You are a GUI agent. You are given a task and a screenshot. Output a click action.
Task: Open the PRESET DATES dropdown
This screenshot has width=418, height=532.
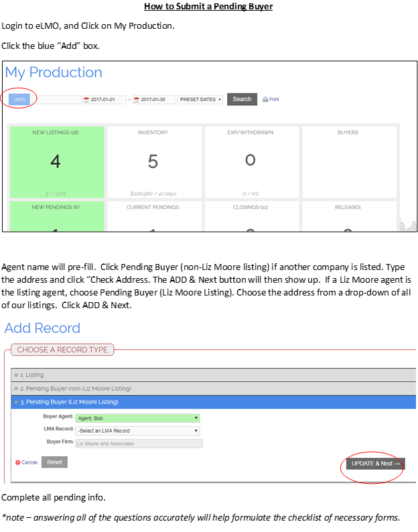200,100
